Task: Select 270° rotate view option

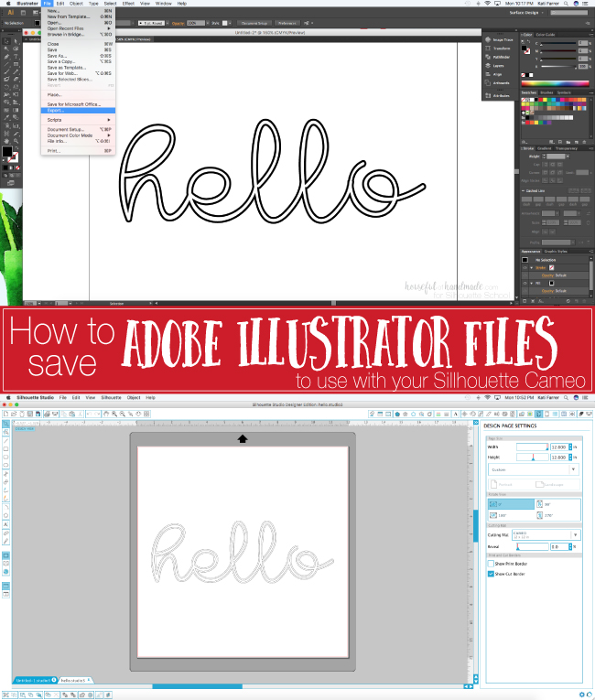Action: click(557, 515)
